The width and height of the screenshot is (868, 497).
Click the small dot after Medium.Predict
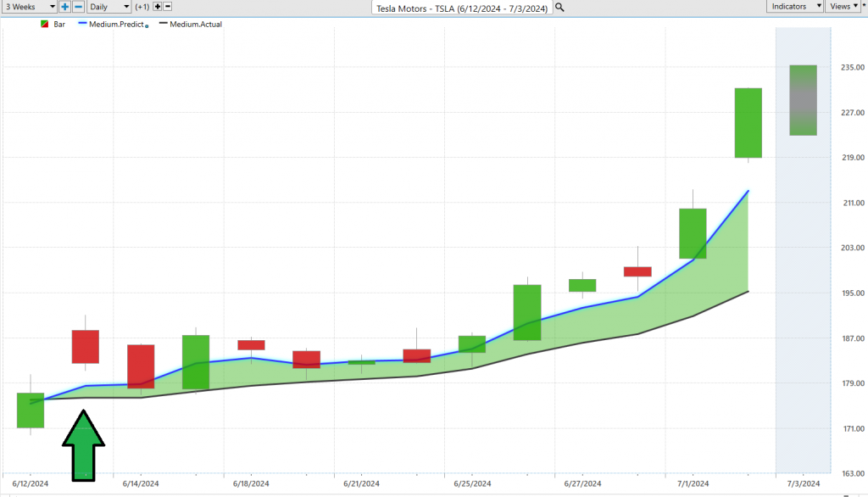pos(147,26)
